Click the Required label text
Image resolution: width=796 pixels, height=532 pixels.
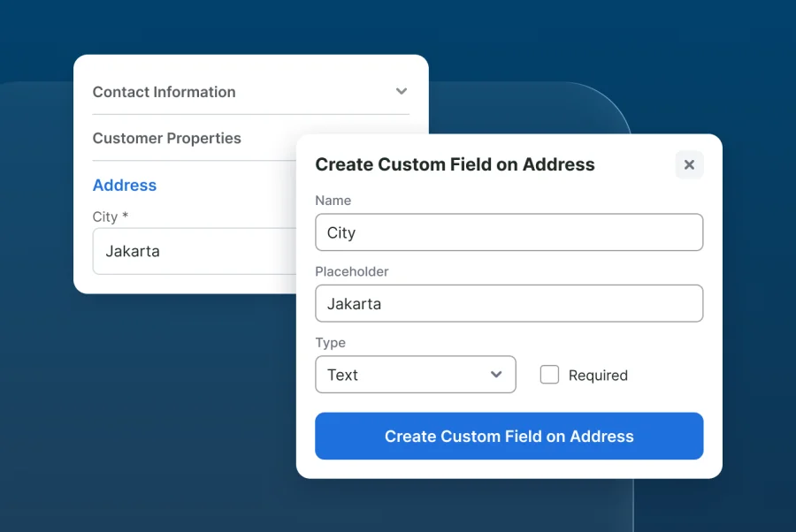click(598, 376)
